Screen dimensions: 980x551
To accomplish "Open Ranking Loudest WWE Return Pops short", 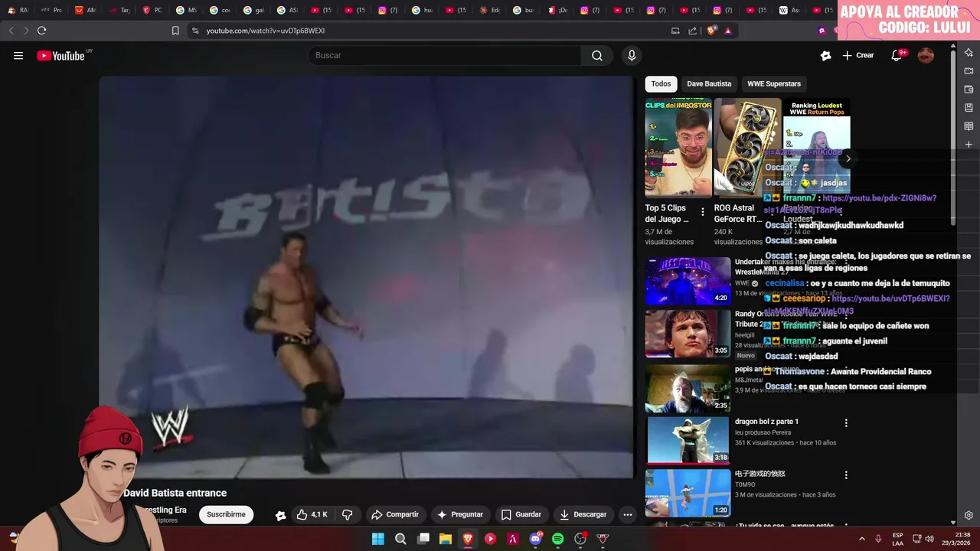I will click(x=816, y=148).
